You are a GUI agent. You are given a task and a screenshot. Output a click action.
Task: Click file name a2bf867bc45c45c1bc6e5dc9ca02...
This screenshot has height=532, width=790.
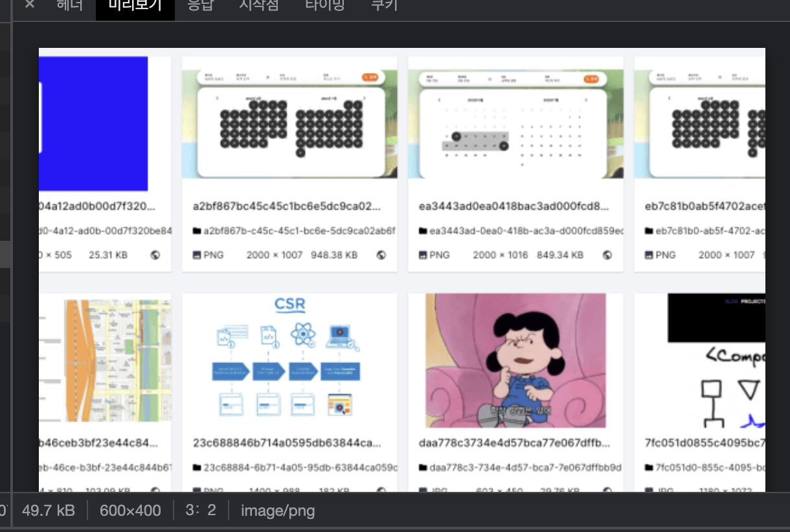pyautogui.click(x=287, y=207)
